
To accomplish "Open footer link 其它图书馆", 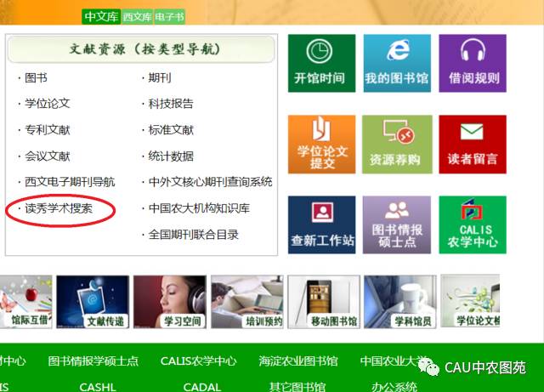I will [x=297, y=387].
